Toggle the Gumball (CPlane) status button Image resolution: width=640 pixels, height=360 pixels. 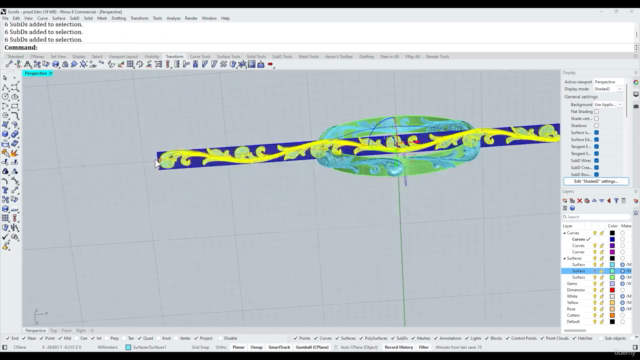point(312,347)
